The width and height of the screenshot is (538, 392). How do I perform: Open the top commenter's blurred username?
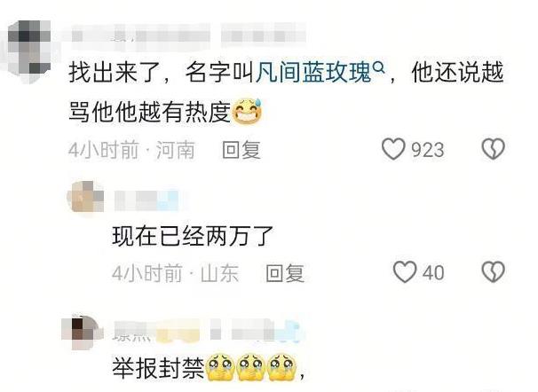tap(188, 36)
